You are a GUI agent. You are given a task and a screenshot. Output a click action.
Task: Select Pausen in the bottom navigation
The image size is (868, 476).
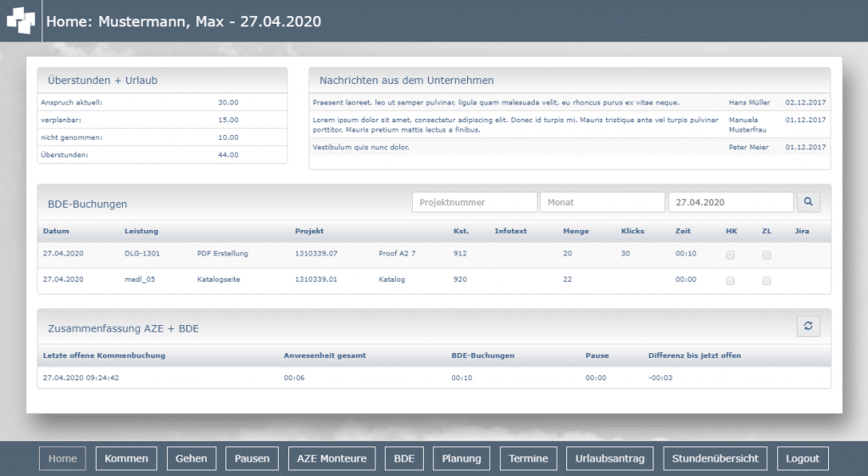(x=252, y=458)
